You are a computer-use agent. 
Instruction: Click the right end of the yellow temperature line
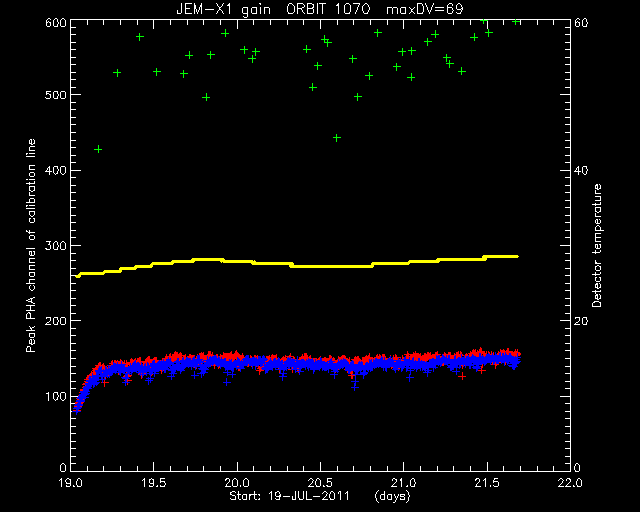point(516,256)
